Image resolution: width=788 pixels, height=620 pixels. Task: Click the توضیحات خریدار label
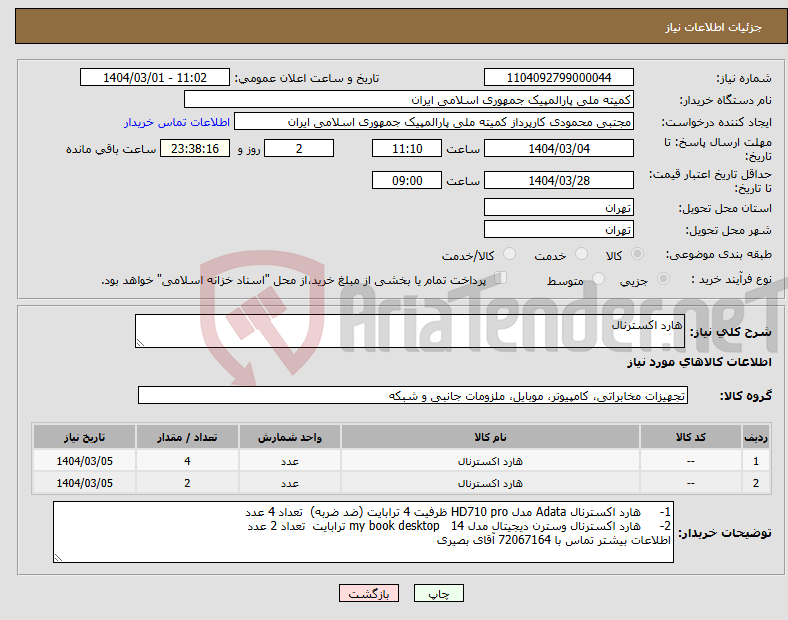pos(725,533)
